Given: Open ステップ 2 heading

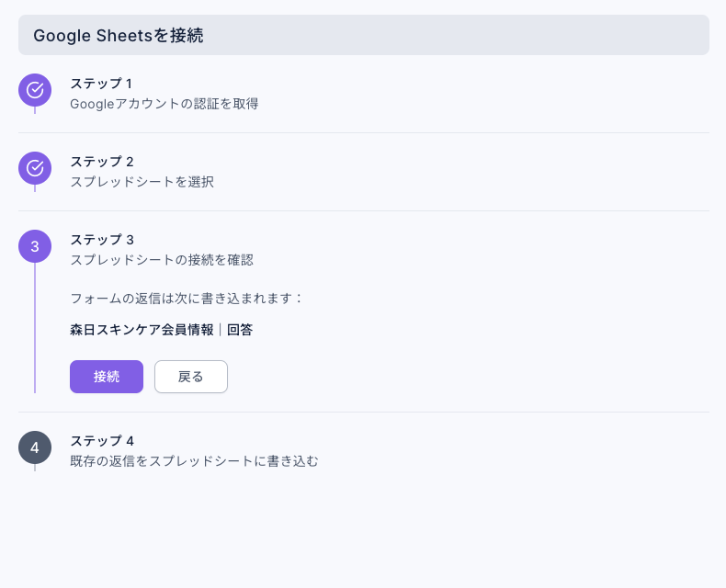Looking at the screenshot, I should pos(102,162).
